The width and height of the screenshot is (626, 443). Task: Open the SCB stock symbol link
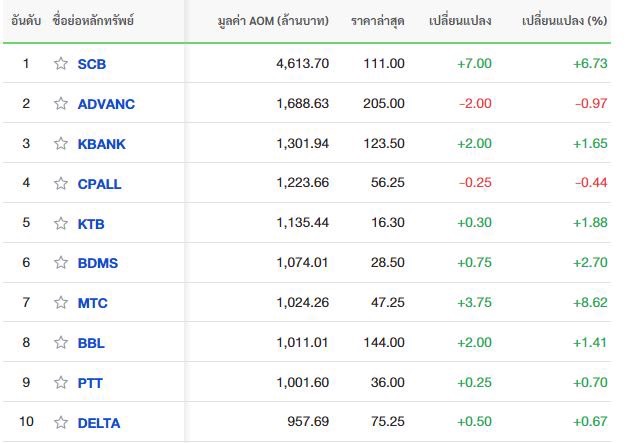tap(92, 64)
